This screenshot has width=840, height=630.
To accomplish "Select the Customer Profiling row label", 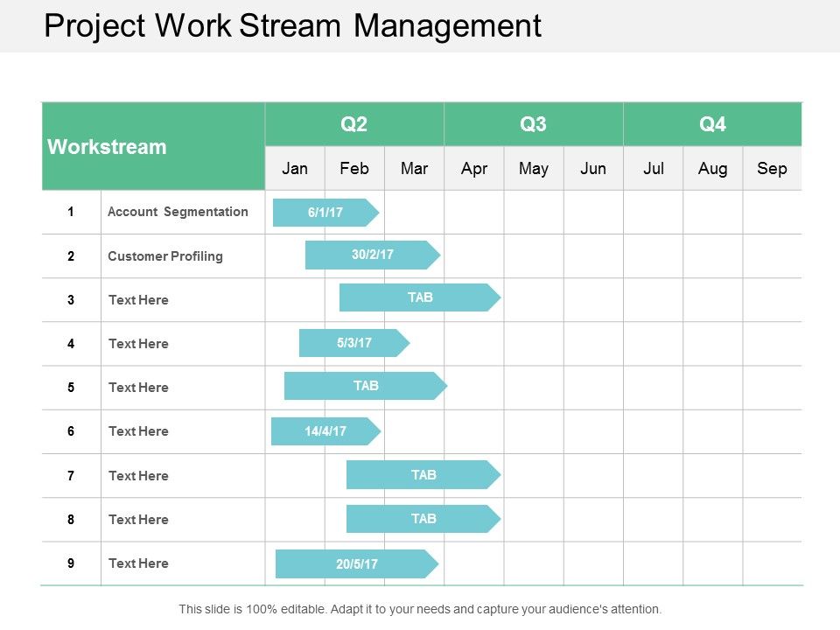I will [165, 256].
